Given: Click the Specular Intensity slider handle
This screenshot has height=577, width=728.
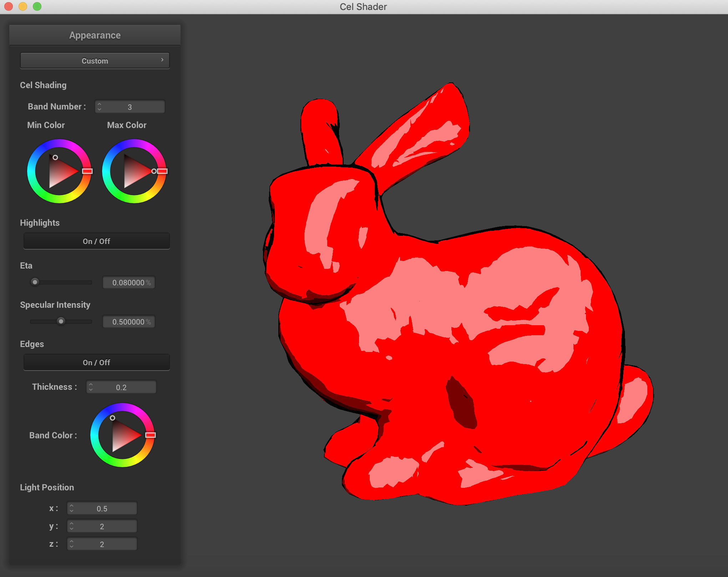Looking at the screenshot, I should point(61,321).
